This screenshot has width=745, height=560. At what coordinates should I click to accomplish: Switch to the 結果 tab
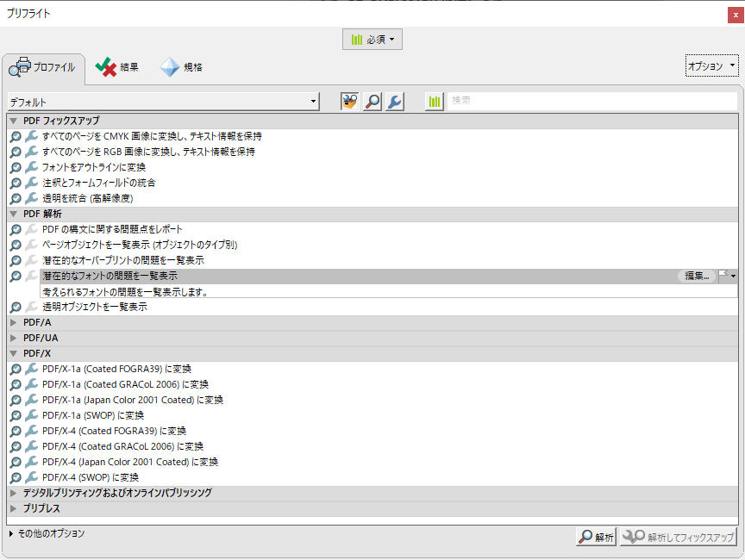pyautogui.click(x=118, y=67)
